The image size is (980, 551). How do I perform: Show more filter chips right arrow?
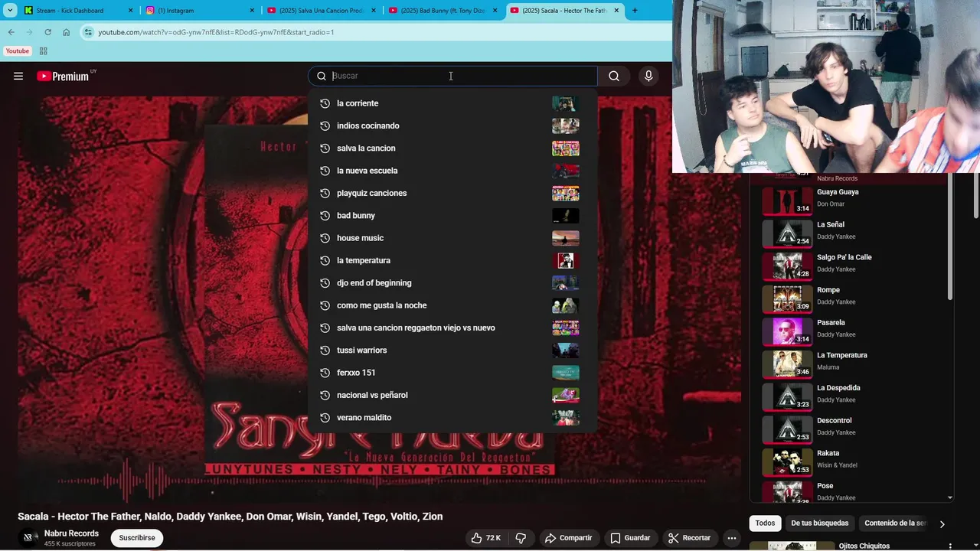pyautogui.click(x=942, y=524)
